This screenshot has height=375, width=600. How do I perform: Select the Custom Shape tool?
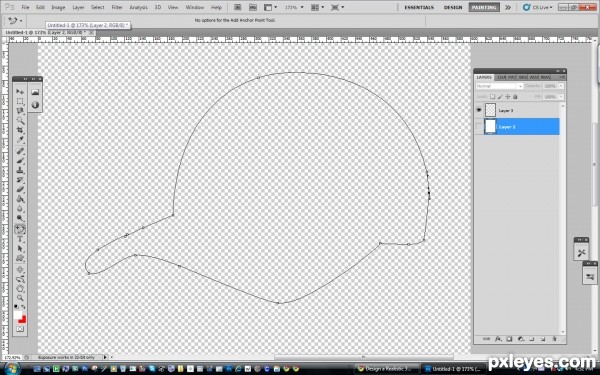click(x=20, y=258)
